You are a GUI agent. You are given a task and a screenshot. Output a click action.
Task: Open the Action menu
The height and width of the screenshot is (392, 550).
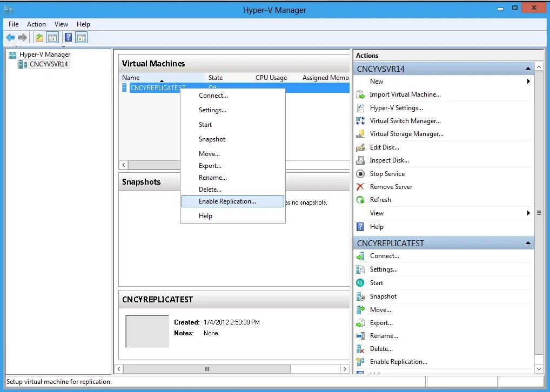click(37, 24)
